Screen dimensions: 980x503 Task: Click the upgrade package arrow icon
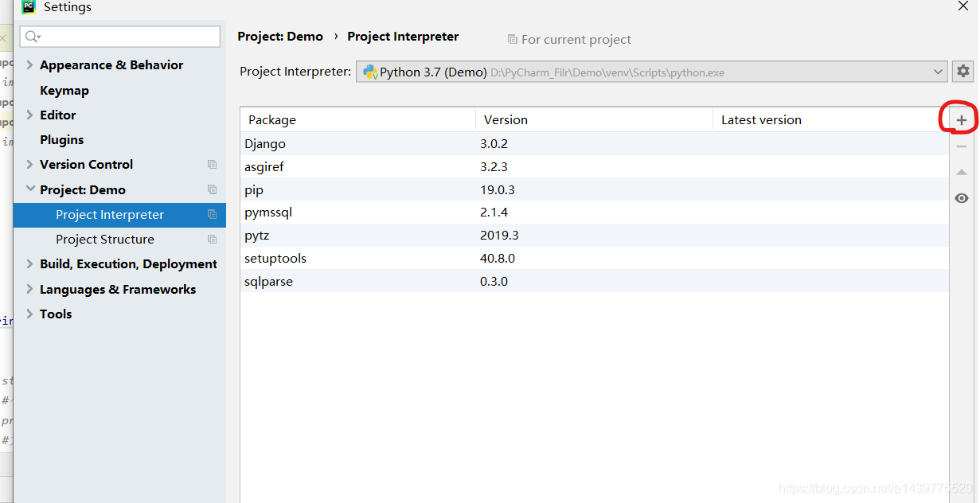coord(962,172)
